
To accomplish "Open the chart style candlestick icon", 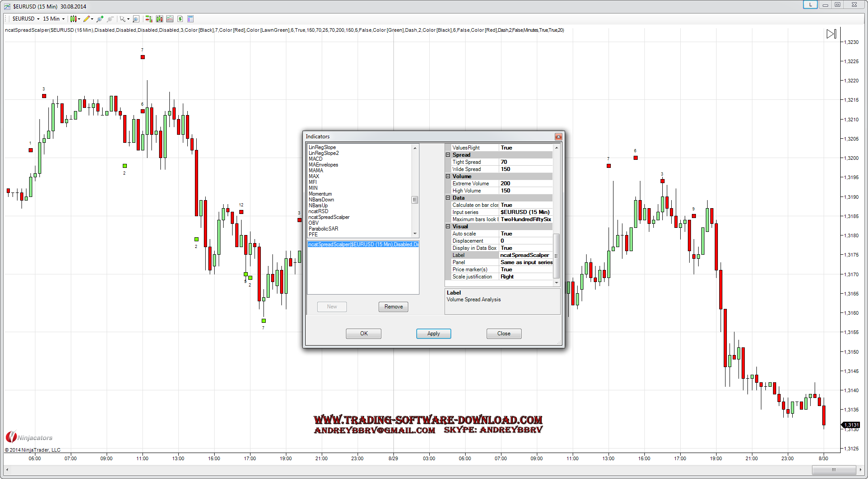I will pos(73,19).
